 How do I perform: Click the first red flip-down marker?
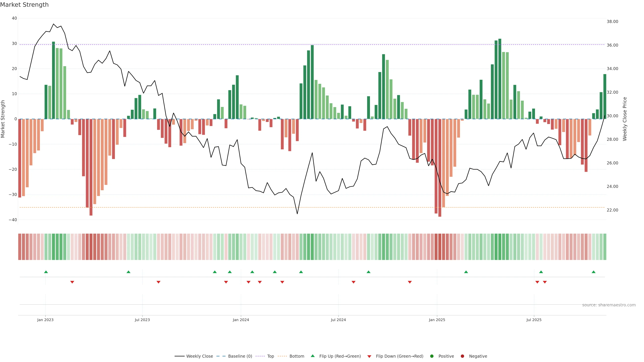coord(72,282)
